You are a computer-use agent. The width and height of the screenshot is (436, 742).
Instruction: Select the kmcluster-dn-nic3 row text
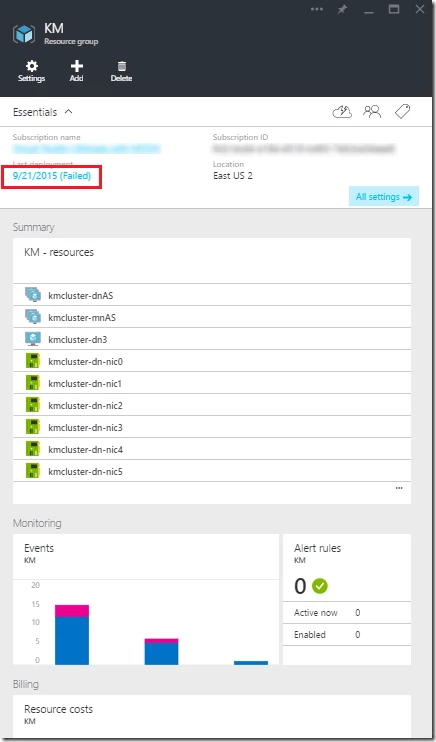click(85, 428)
